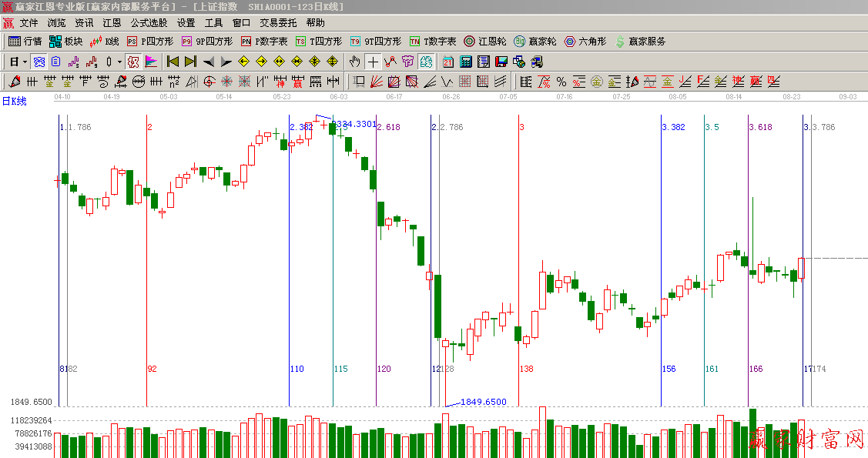Select the percent (%) line tool

[x=561, y=82]
